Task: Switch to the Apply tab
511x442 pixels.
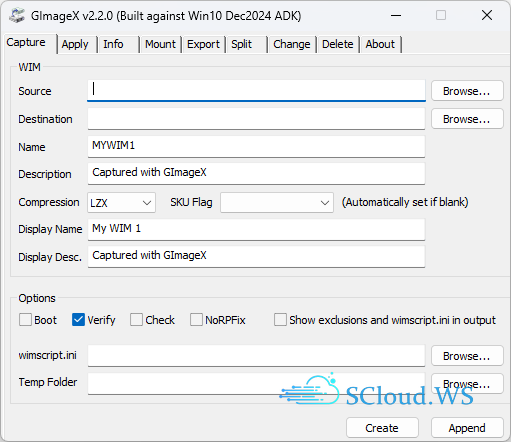Action: click(75, 44)
